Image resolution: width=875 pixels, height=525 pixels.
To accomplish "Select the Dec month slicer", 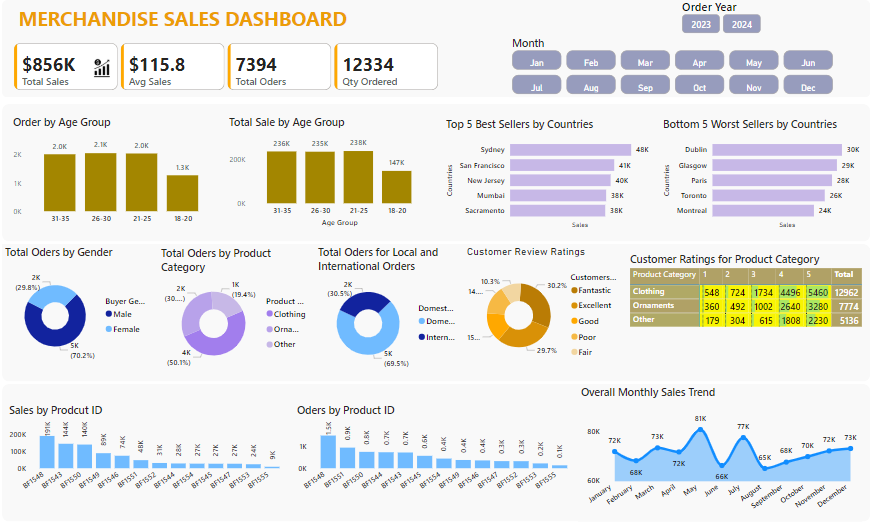I will point(808,85).
